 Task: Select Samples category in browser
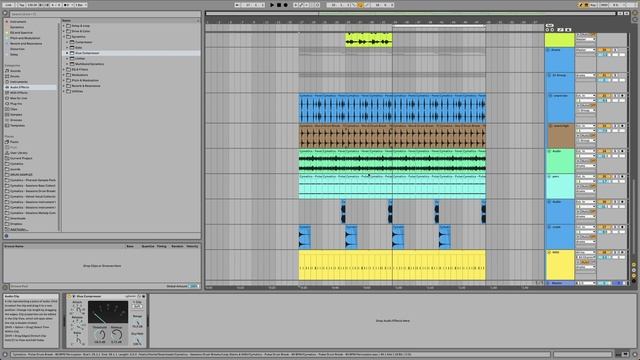(16, 115)
